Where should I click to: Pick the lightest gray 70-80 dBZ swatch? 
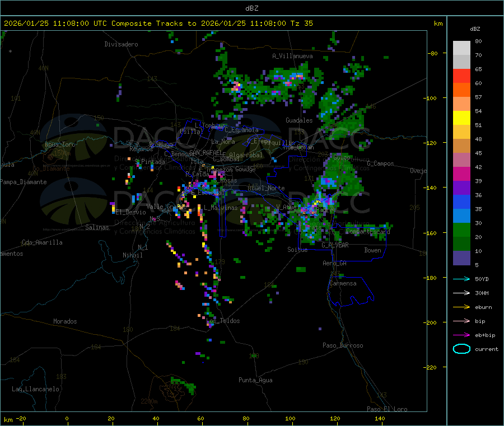(461, 48)
